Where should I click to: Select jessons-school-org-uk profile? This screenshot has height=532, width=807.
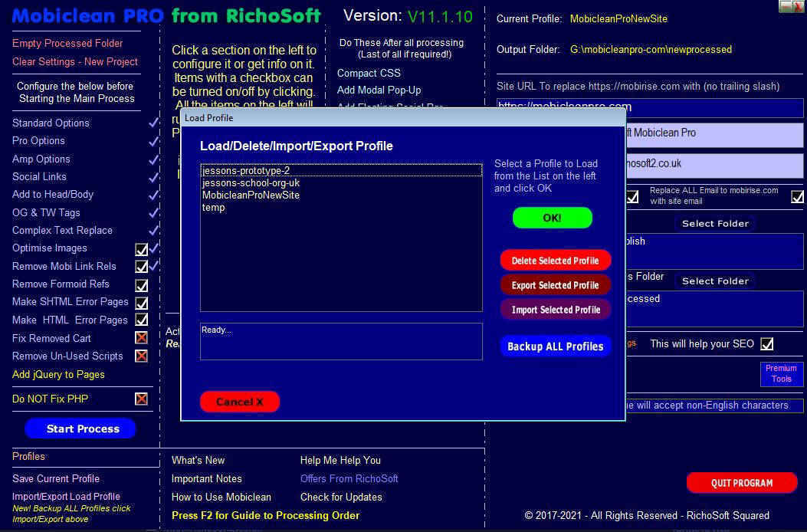(341, 182)
